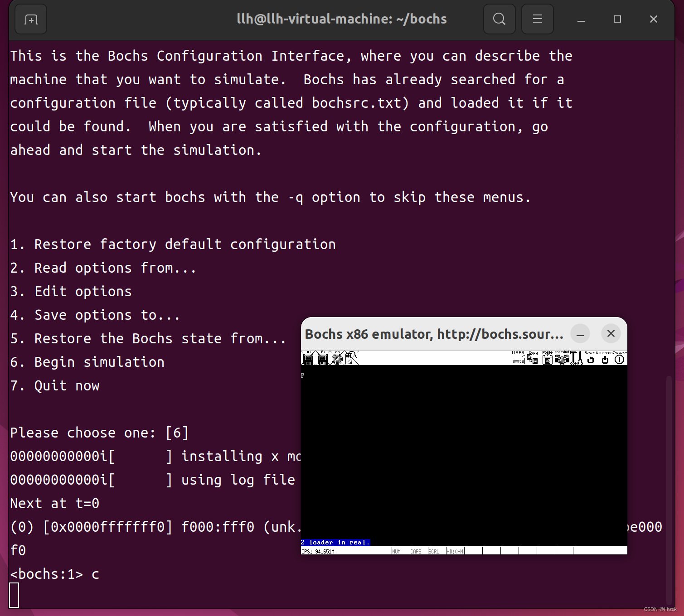This screenshot has width=684, height=616.
Task: Open new tab in terminal window
Action: [x=31, y=19]
